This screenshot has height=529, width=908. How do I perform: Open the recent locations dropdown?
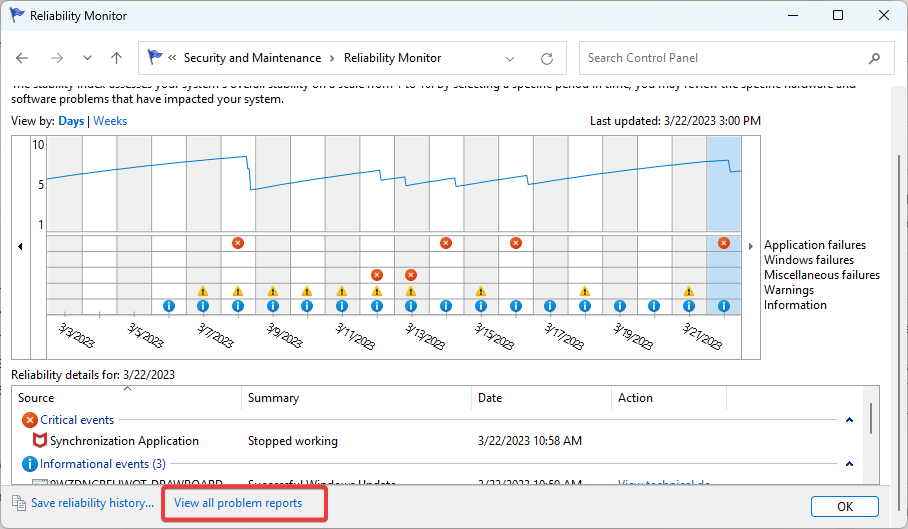87,58
